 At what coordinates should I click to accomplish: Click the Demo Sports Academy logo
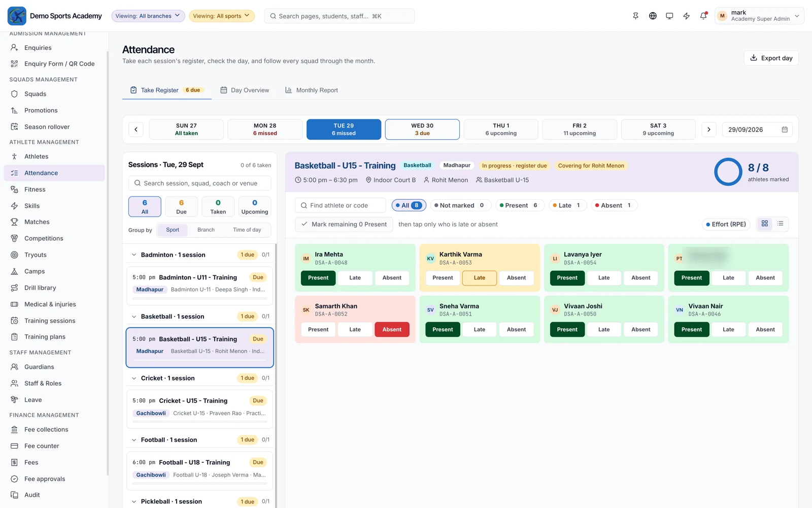tap(17, 16)
